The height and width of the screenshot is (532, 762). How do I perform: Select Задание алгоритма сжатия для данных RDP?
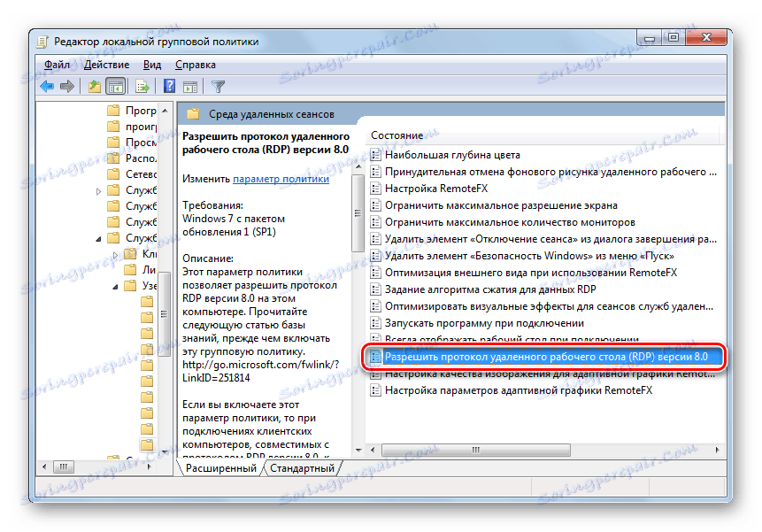[490, 289]
